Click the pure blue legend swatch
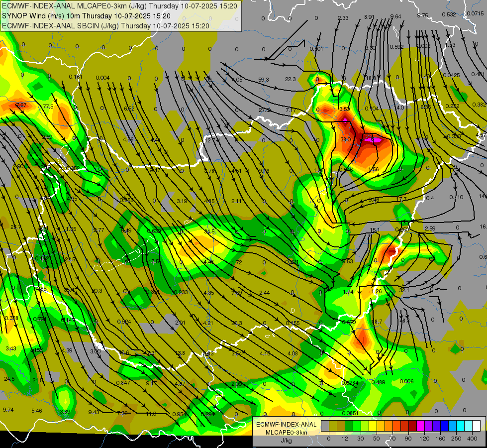The height and width of the screenshot is (448, 487). pyautogui.click(x=444, y=426)
